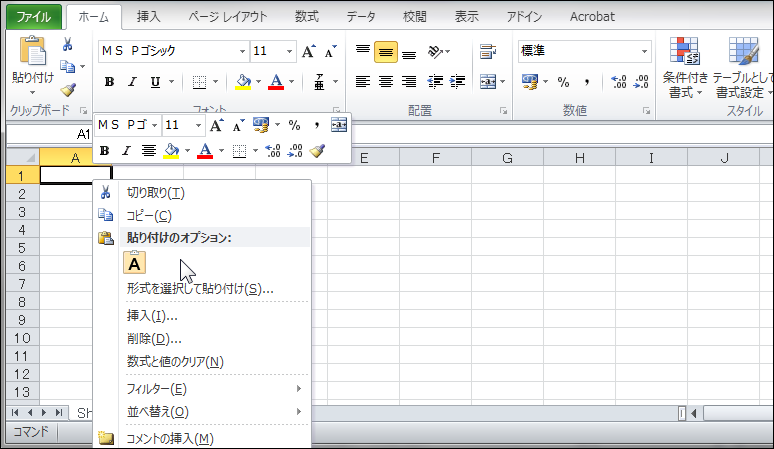Expand the フィルター submenu
The height and width of the screenshot is (449, 774).
(210, 389)
